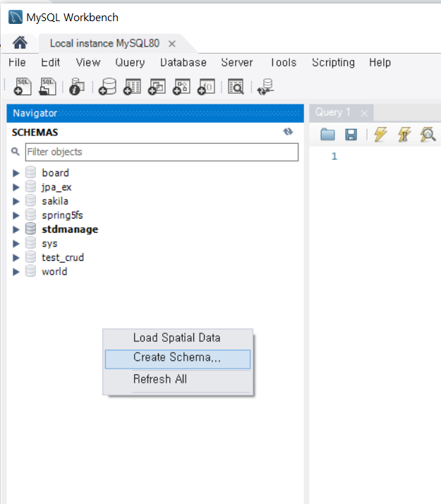Switch to Local instance MySQL80 tab

click(x=104, y=44)
